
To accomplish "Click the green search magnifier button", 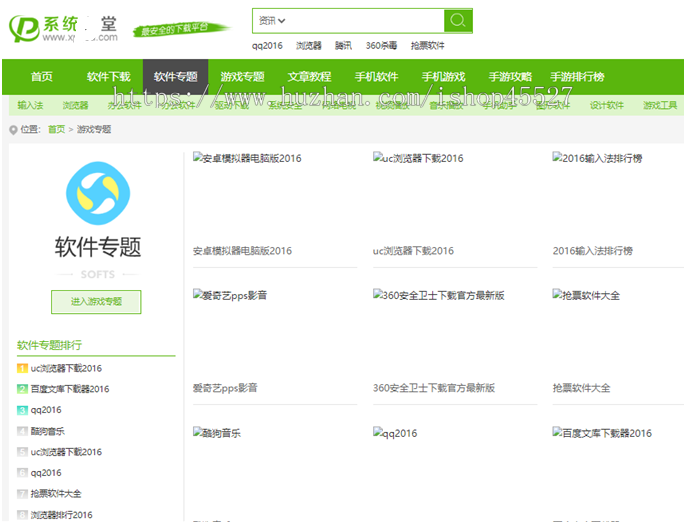I will [x=458, y=21].
